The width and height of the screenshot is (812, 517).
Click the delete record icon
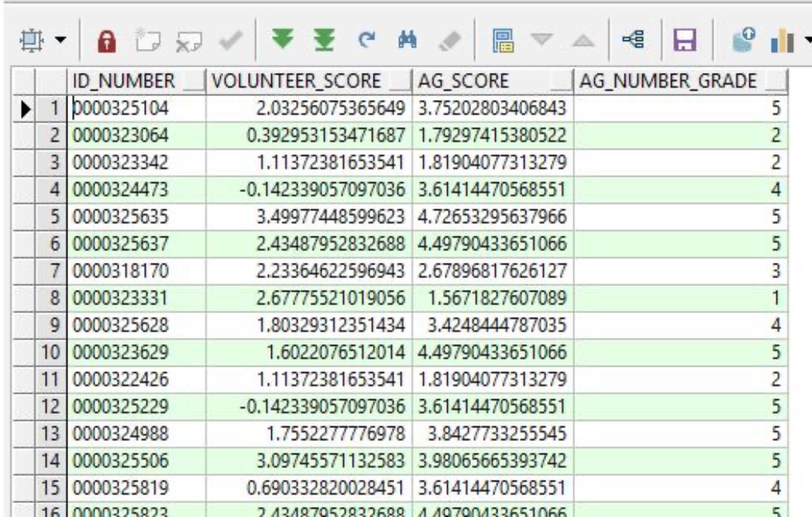coord(188,41)
